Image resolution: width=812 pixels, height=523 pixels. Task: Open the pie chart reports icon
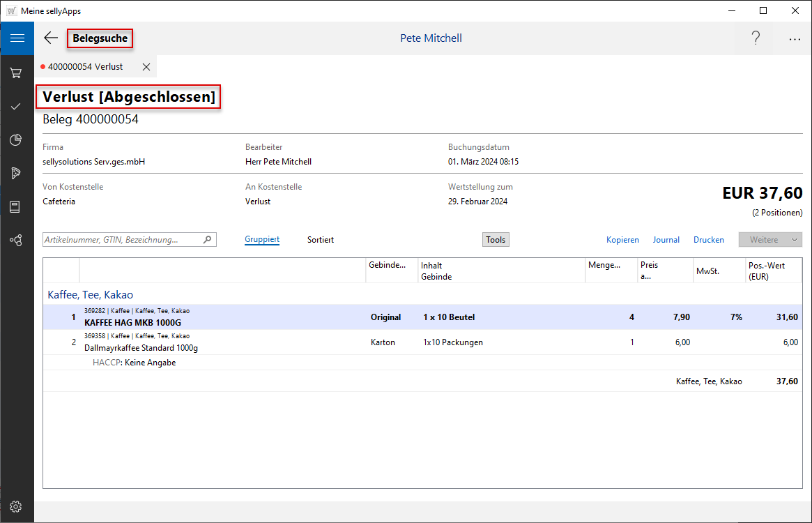(17, 139)
